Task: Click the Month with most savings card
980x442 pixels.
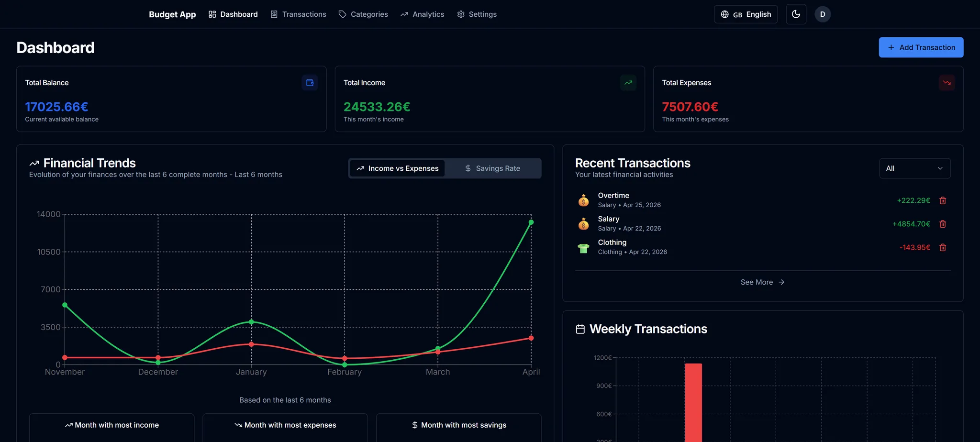Action: pos(459,428)
